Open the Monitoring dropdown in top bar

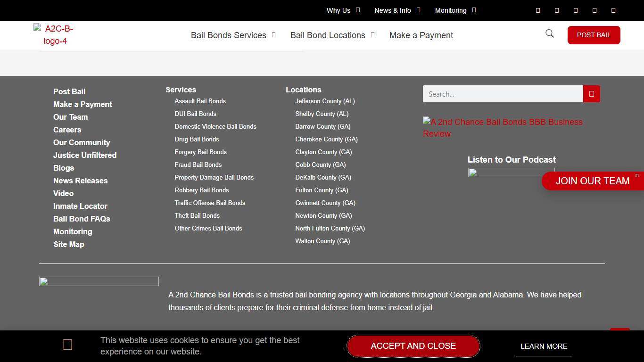(x=455, y=10)
